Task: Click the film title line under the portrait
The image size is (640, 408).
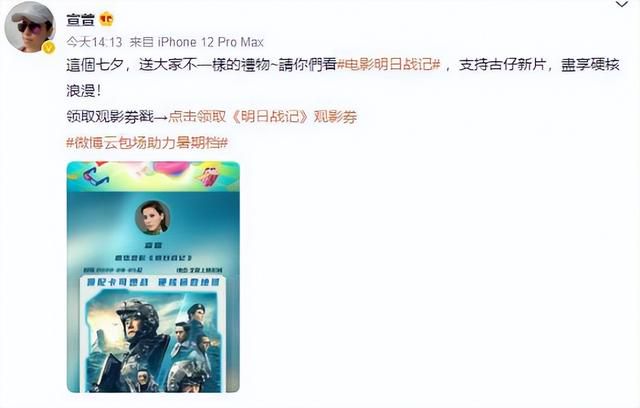Action: [153, 258]
